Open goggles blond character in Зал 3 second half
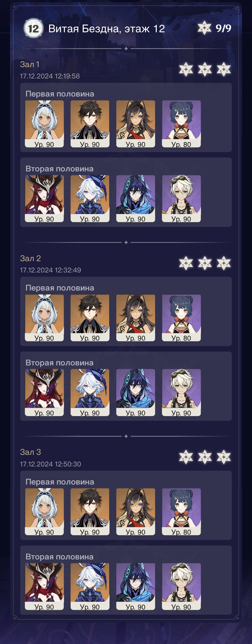Viewport: 252px width, 644px height. 181,587
